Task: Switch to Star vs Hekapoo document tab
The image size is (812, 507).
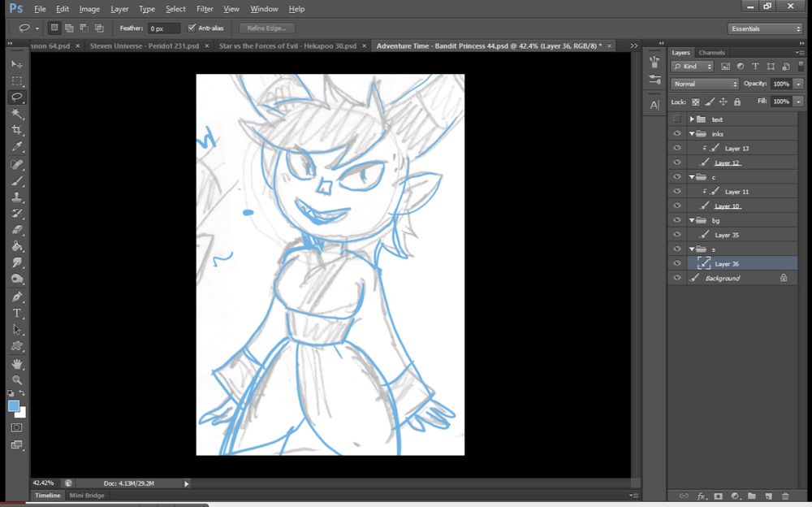Action: click(287, 46)
